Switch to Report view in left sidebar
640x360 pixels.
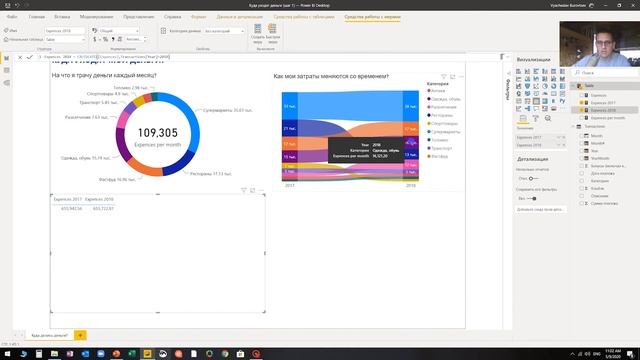click(x=7, y=58)
